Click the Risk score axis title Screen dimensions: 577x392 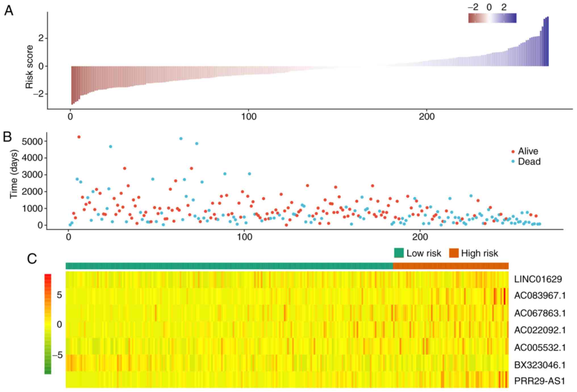point(30,67)
